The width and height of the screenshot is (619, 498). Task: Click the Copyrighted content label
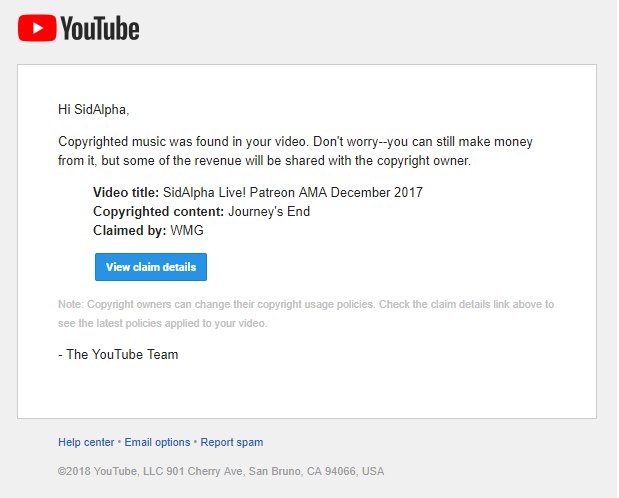159,211
